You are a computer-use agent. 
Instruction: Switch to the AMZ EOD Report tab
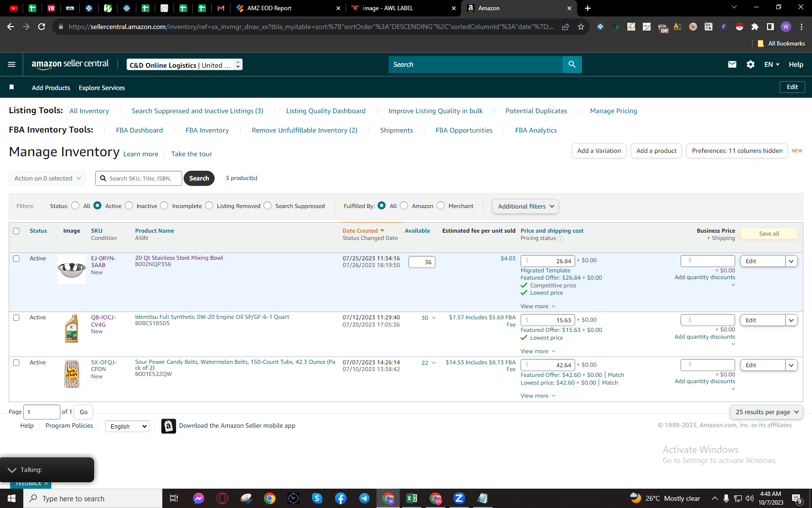point(288,8)
